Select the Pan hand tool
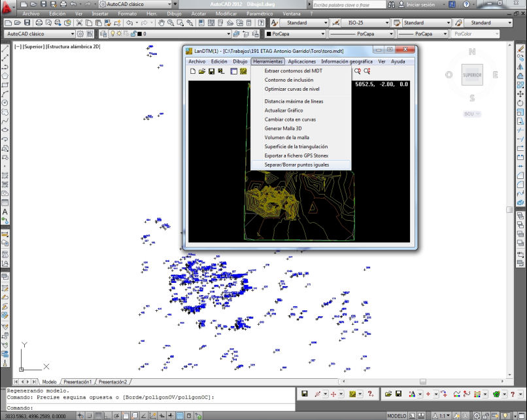 pyautogui.click(x=161, y=23)
